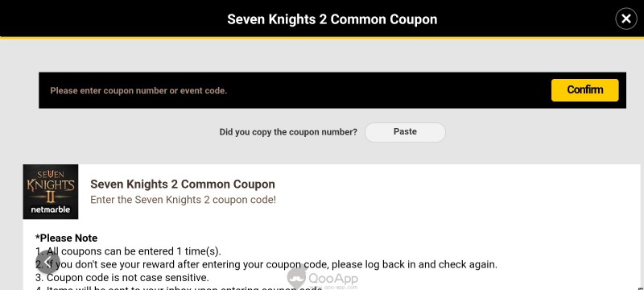Click the partially visible fourth note line
This screenshot has height=290, width=644.
tap(179, 288)
